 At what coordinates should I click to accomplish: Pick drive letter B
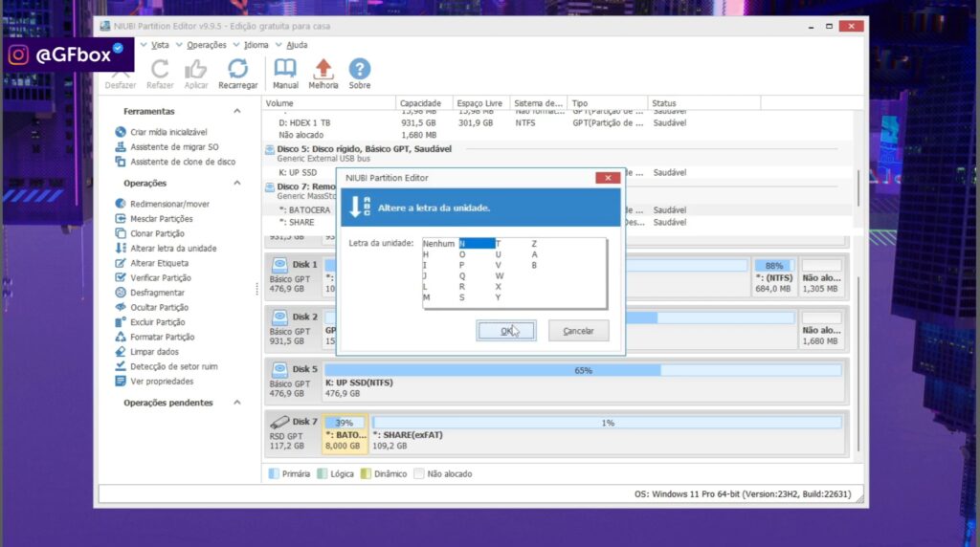click(x=534, y=266)
